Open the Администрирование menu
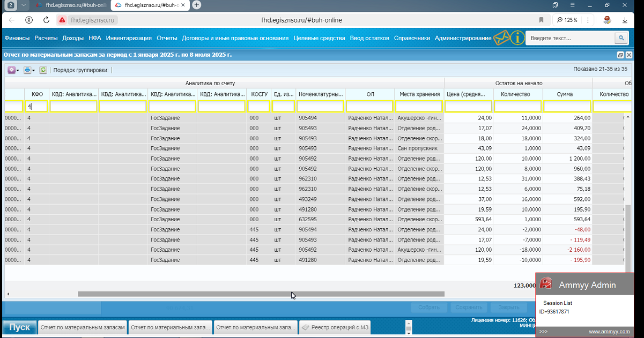644x338 pixels. 463,38
